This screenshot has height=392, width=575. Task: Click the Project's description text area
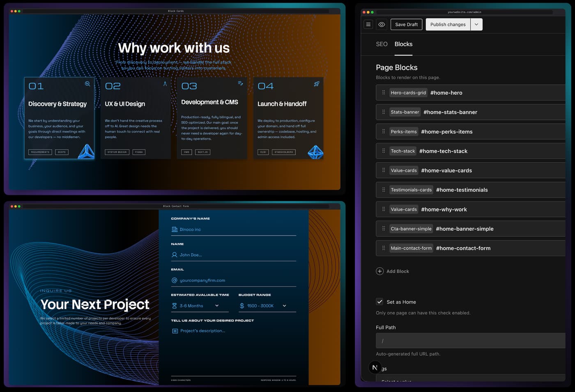click(234, 351)
